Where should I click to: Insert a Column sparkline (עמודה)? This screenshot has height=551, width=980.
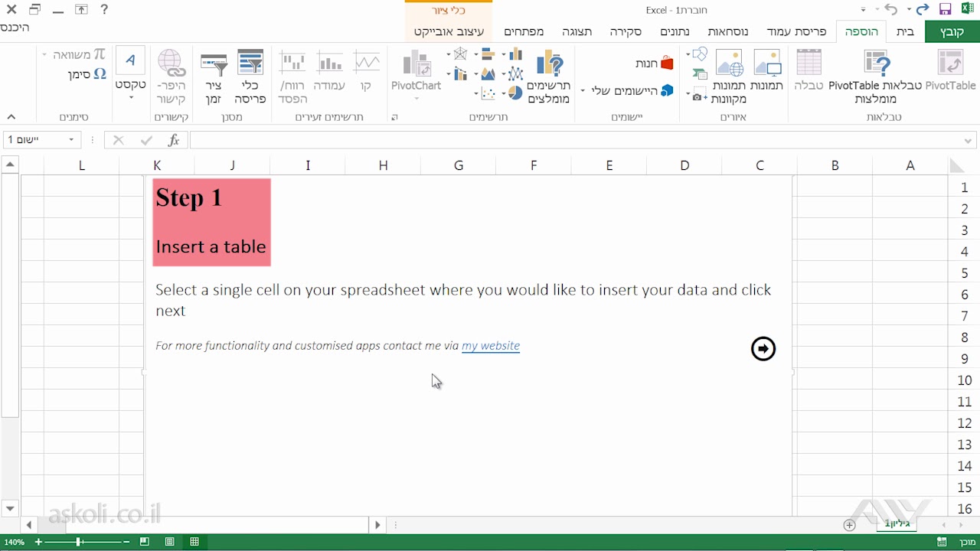[x=329, y=71]
